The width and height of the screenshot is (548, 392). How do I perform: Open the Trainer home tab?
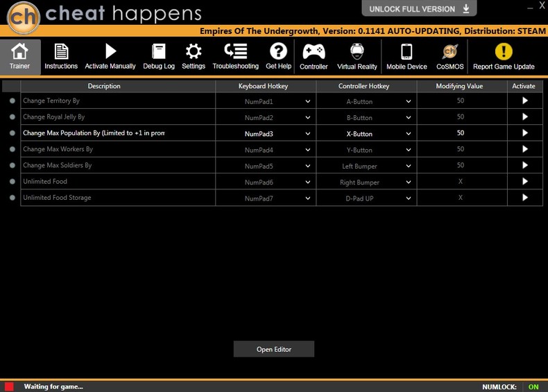(20, 57)
